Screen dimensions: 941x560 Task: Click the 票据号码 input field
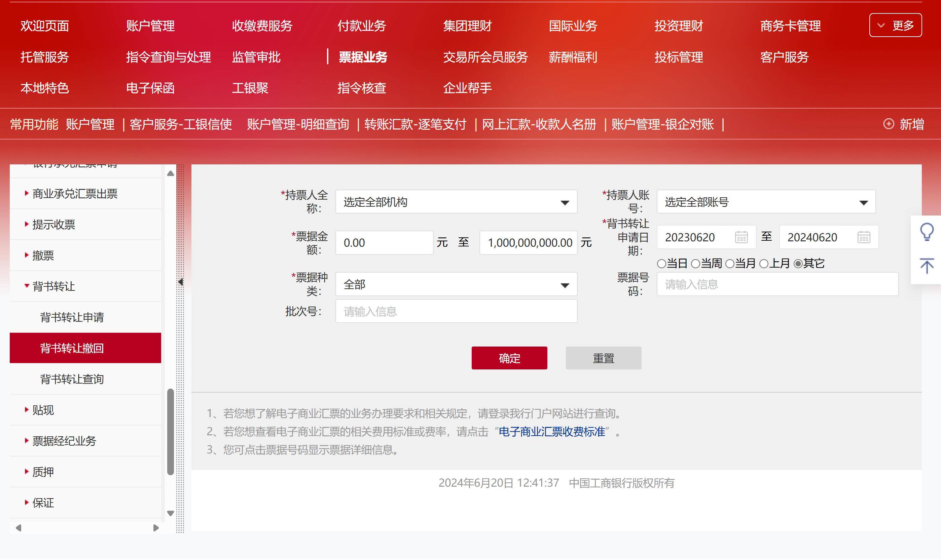click(777, 284)
